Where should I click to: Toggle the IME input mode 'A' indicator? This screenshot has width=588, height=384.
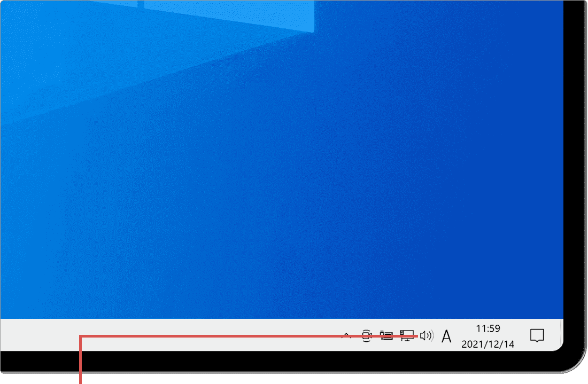coord(446,336)
